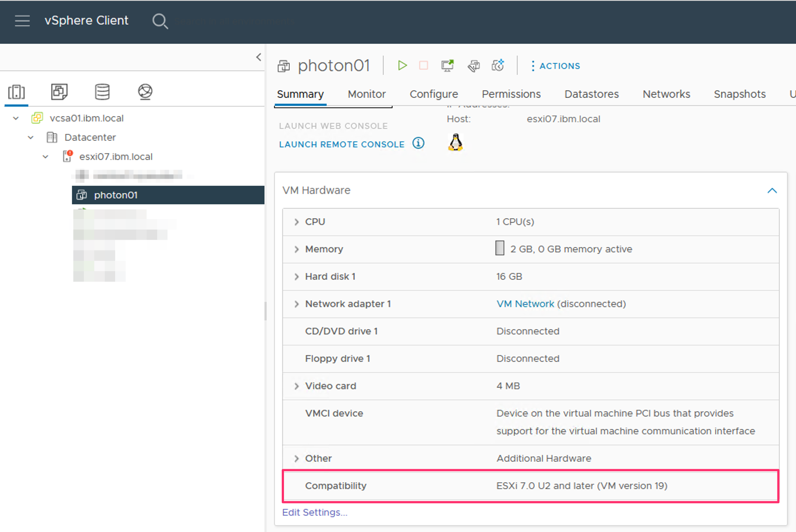Launch the remote console via monitor icon
This screenshot has width=796, height=532.
[447, 65]
